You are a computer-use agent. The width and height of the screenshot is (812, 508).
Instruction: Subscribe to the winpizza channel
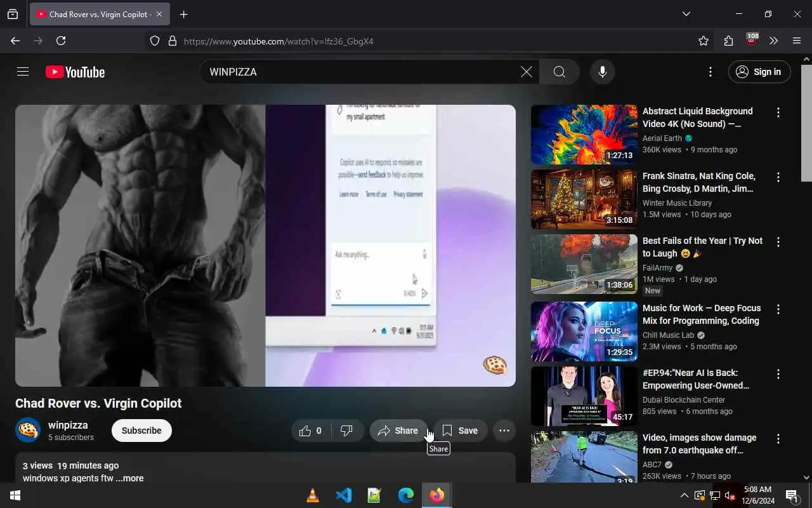pos(141,431)
